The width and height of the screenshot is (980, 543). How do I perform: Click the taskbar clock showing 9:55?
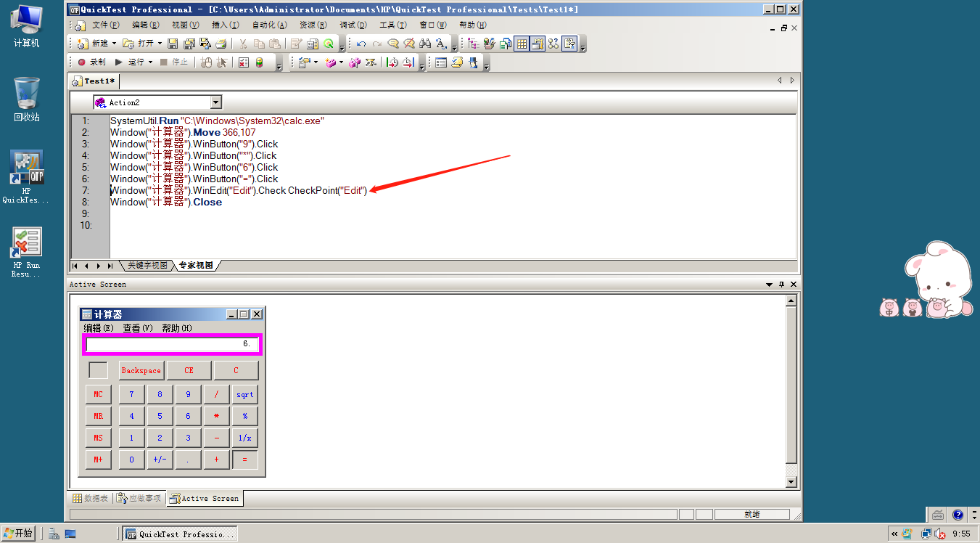pos(961,534)
